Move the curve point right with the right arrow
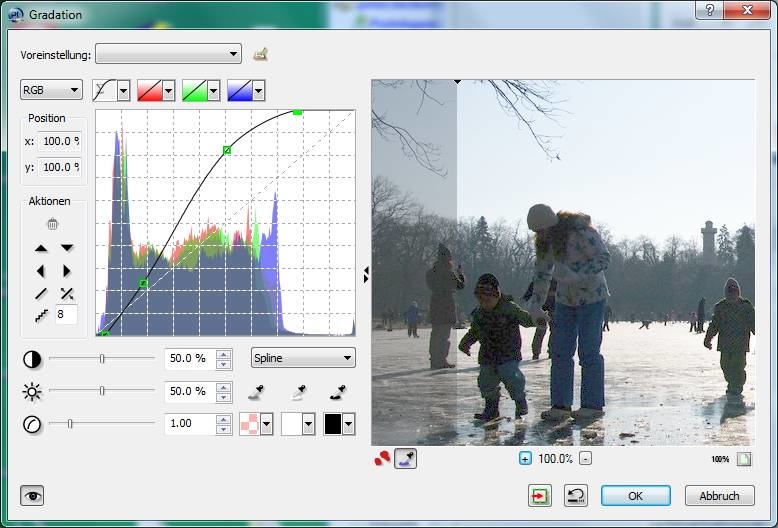 pos(67,270)
